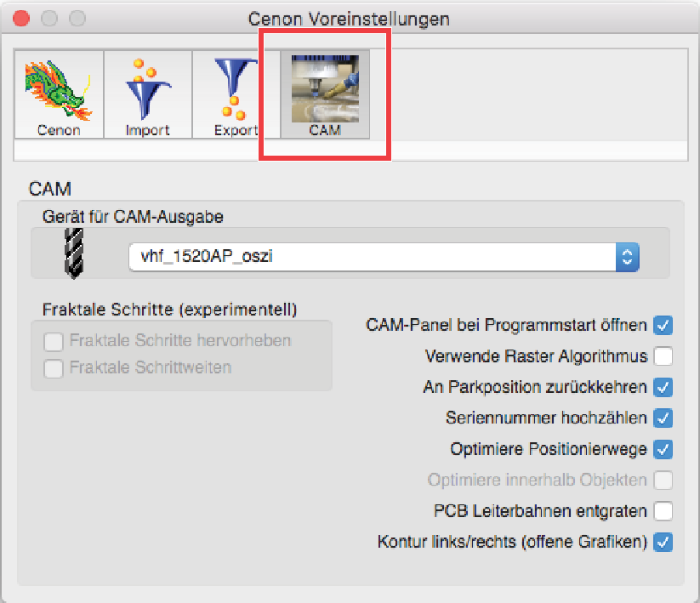Open the CAM output device dropdown
The height and width of the screenshot is (603, 700).
384,257
